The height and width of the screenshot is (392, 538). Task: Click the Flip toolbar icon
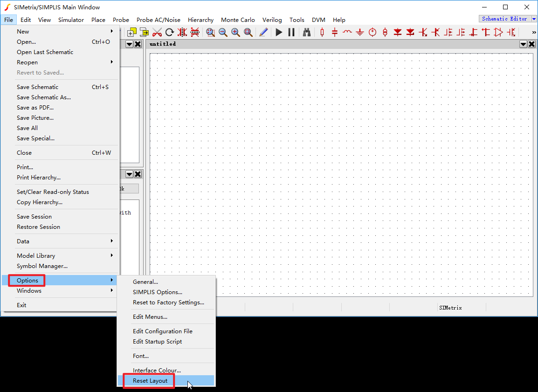195,32
